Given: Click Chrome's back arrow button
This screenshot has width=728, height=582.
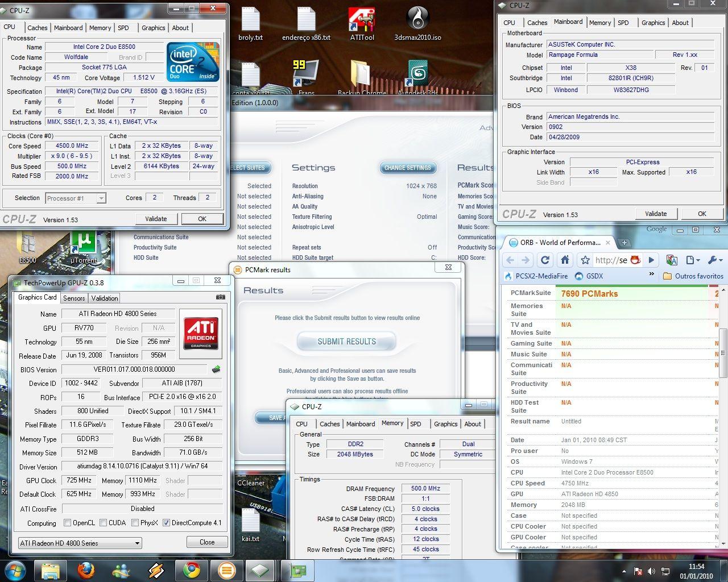Looking at the screenshot, I should point(510,260).
